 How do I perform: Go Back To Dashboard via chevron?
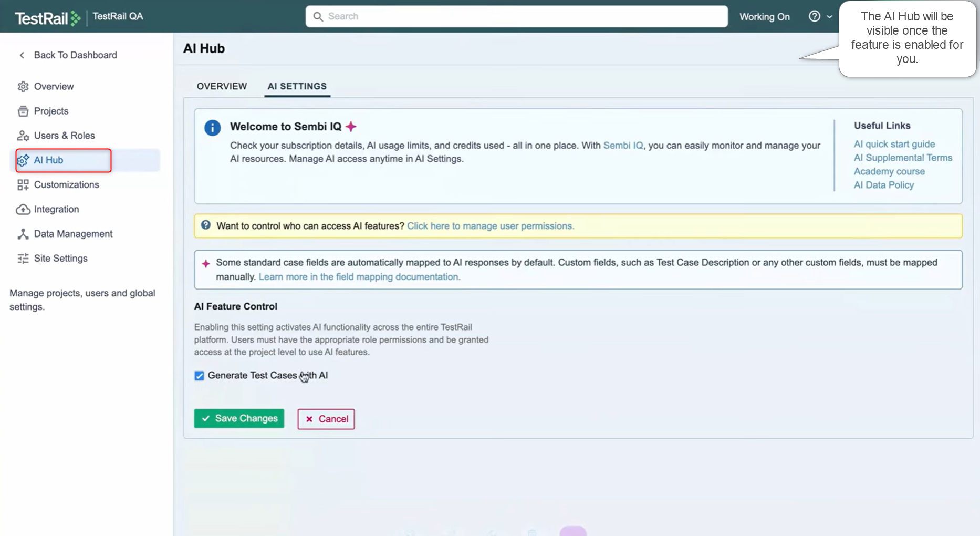(22, 55)
